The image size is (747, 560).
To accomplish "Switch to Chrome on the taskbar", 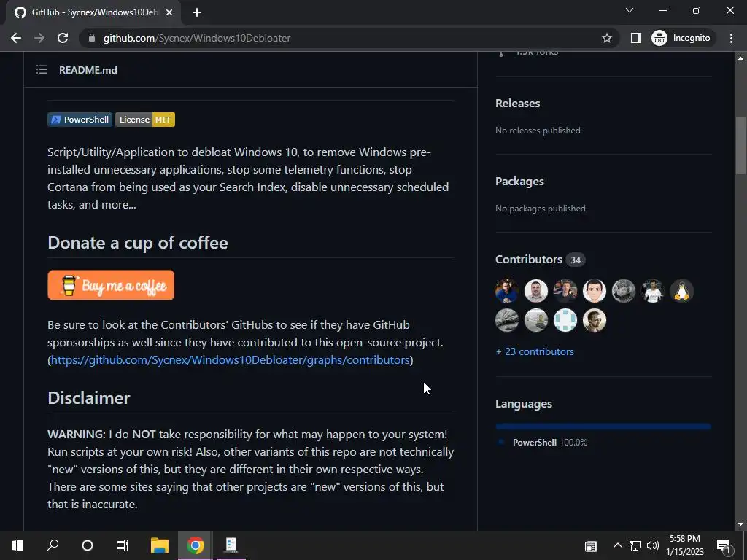I will [x=196, y=545].
